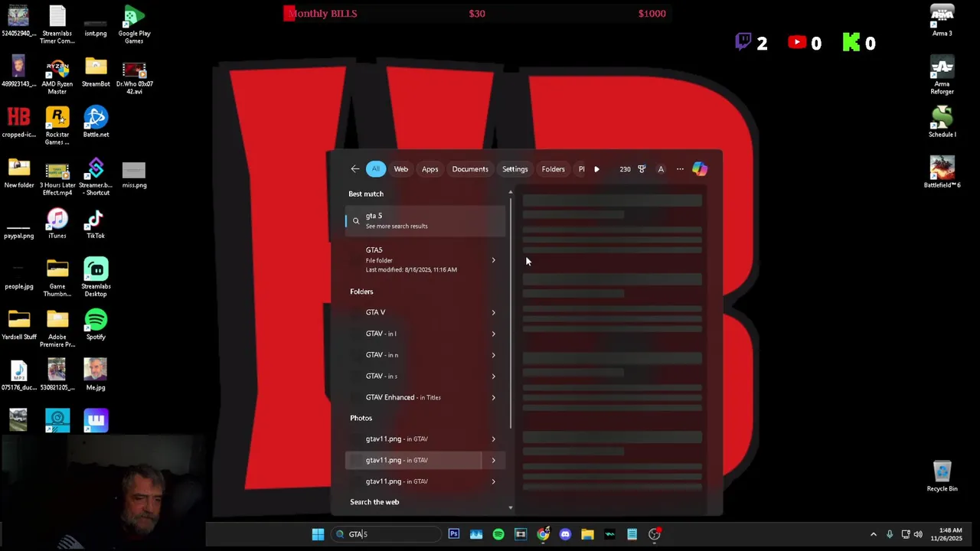The width and height of the screenshot is (980, 551).
Task: Switch to the Settings filter tab
Action: [514, 169]
